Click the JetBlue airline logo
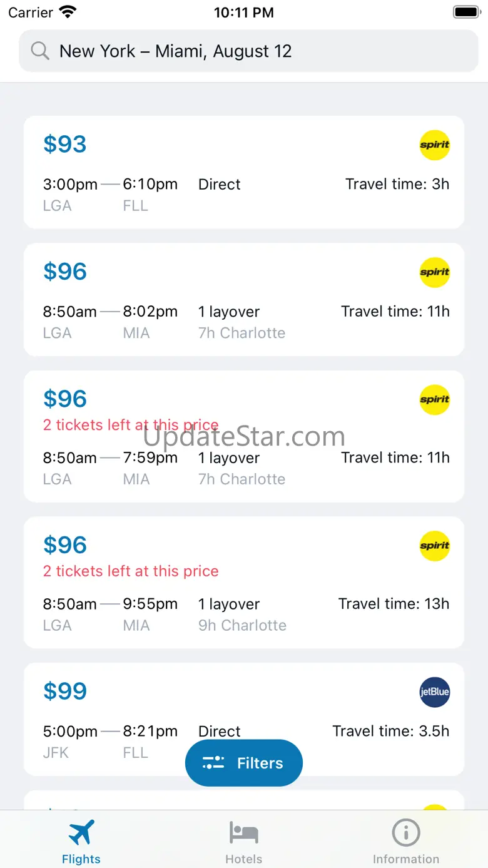488x868 pixels. pyautogui.click(x=434, y=692)
